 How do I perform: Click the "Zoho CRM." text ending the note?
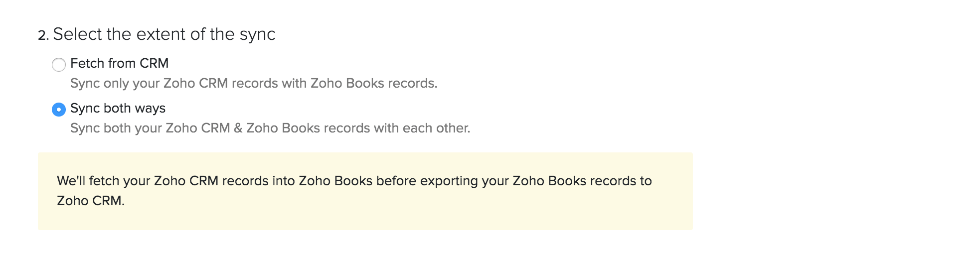tap(90, 201)
